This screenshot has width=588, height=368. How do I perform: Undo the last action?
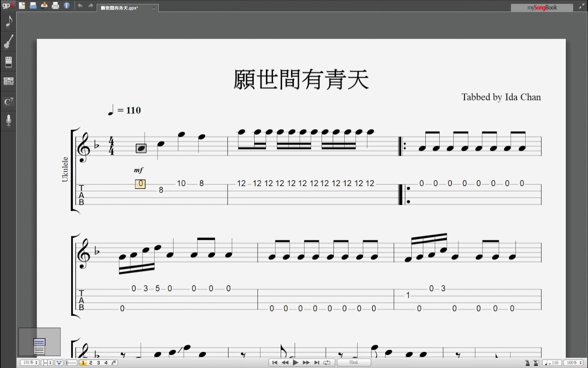tap(80, 5)
